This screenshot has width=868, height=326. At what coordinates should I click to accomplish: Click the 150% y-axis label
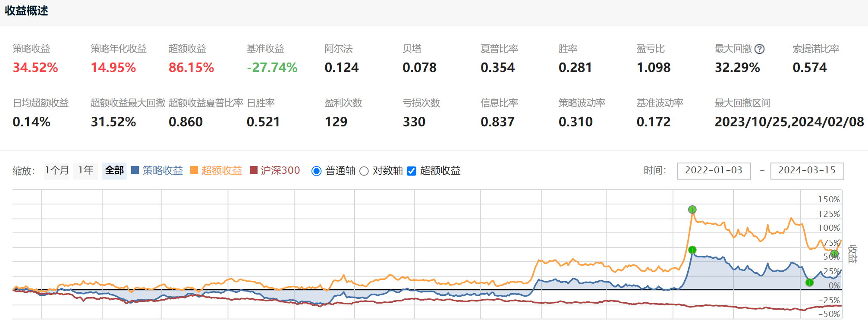tap(829, 199)
